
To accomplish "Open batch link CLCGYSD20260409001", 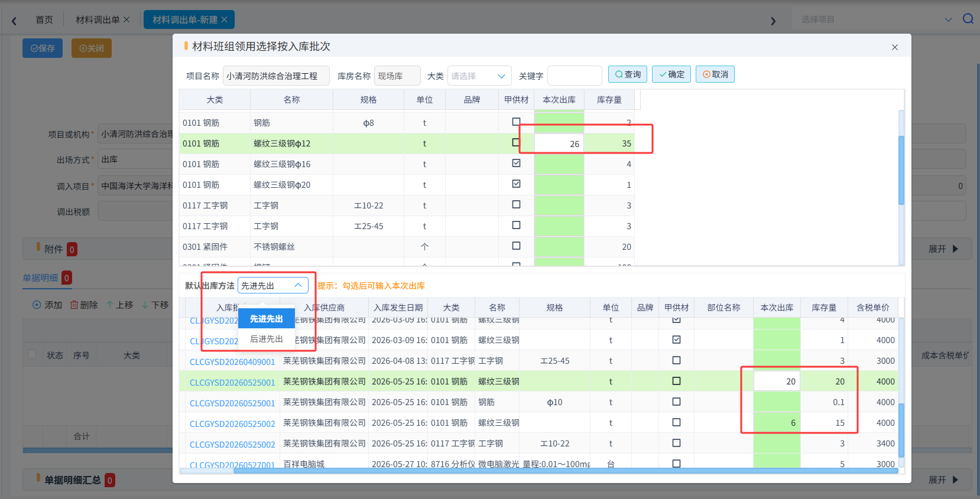I will point(232,361).
